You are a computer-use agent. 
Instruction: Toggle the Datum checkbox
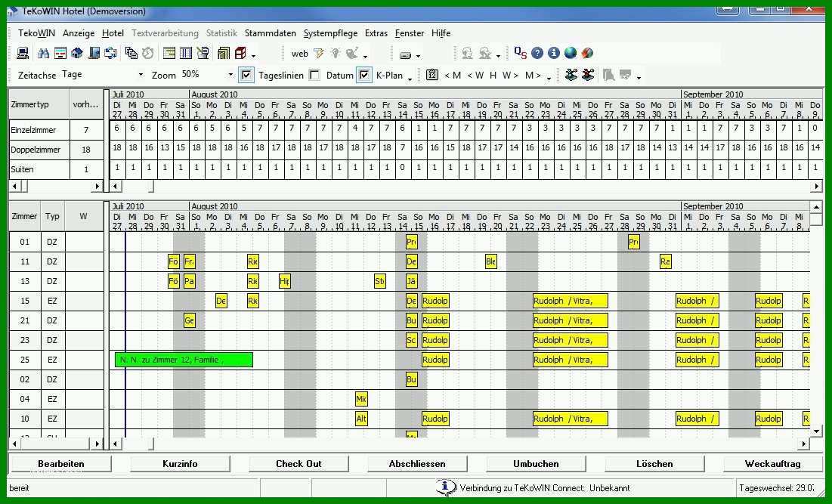[x=314, y=75]
